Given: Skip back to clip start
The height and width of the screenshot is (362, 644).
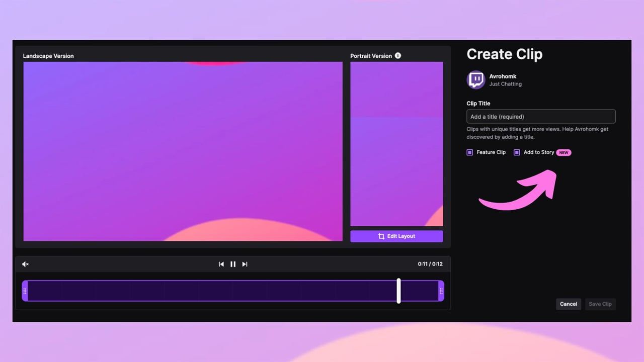Looking at the screenshot, I should [221, 264].
